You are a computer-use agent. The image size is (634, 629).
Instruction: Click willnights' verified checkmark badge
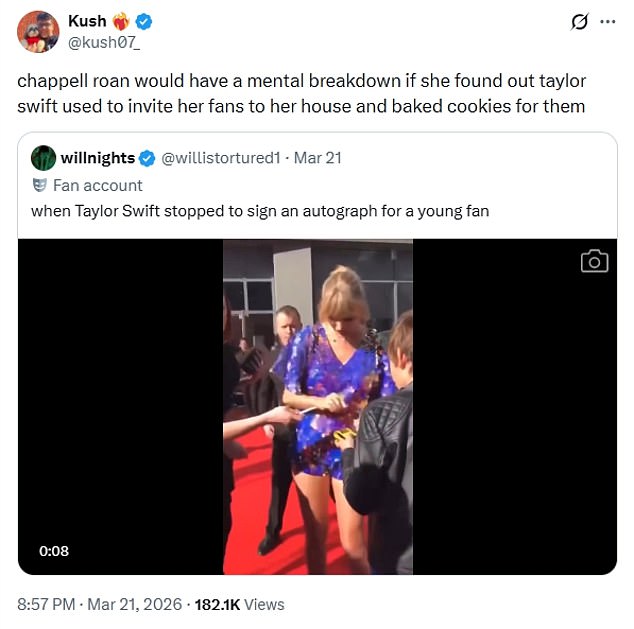pyautogui.click(x=147, y=158)
